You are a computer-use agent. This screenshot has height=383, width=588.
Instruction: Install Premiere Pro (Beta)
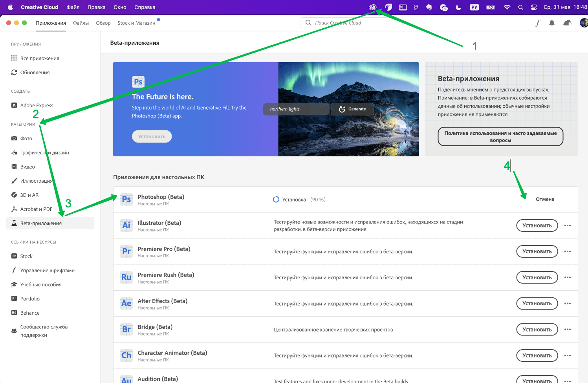(537, 251)
